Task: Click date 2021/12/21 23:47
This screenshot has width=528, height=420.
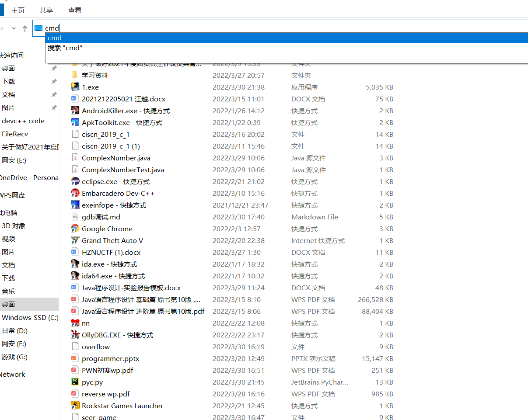Action: coord(241,205)
